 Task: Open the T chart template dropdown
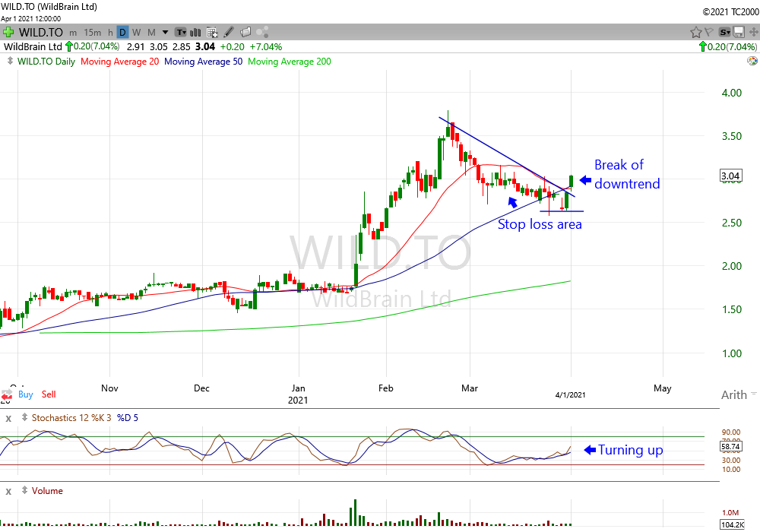pyautogui.click(x=181, y=33)
